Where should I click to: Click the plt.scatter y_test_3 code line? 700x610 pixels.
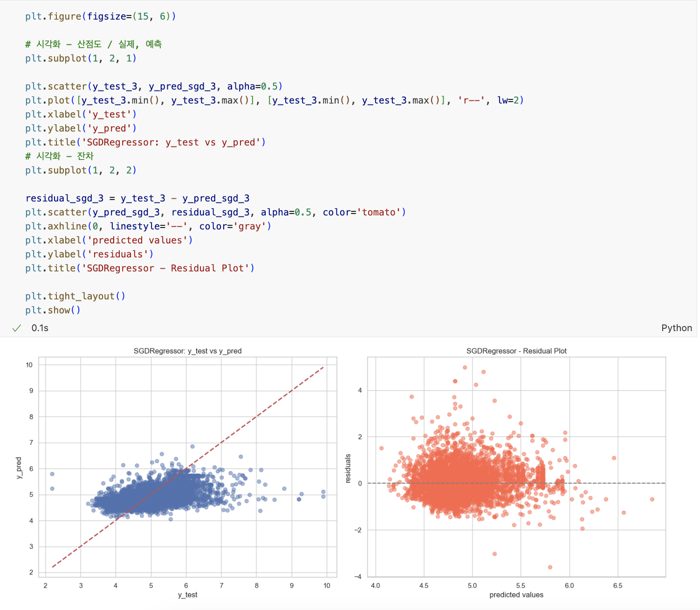point(154,86)
